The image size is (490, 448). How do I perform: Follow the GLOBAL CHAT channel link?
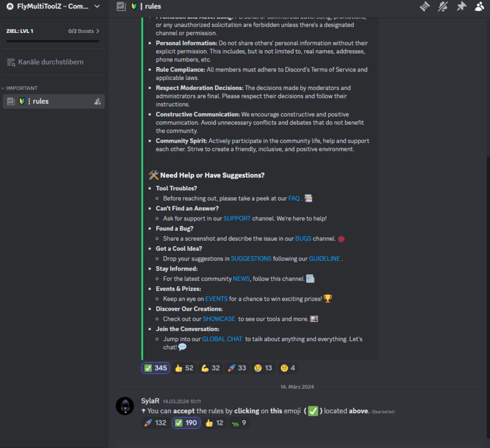[222, 339]
